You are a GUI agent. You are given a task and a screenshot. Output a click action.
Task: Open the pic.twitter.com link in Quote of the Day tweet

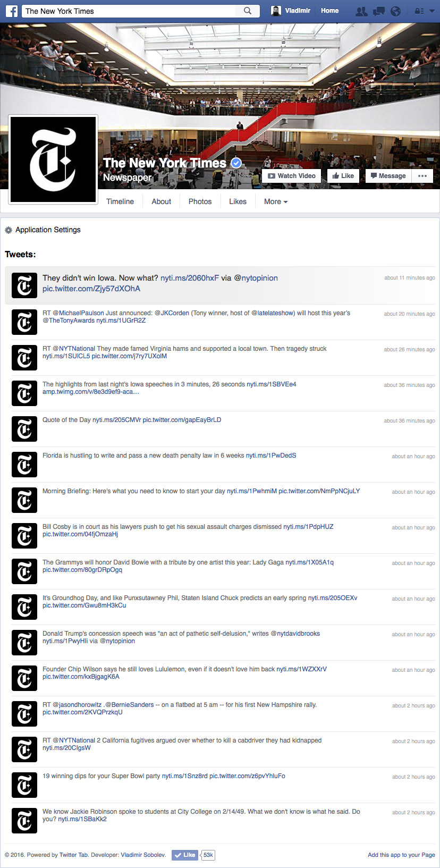coord(182,420)
